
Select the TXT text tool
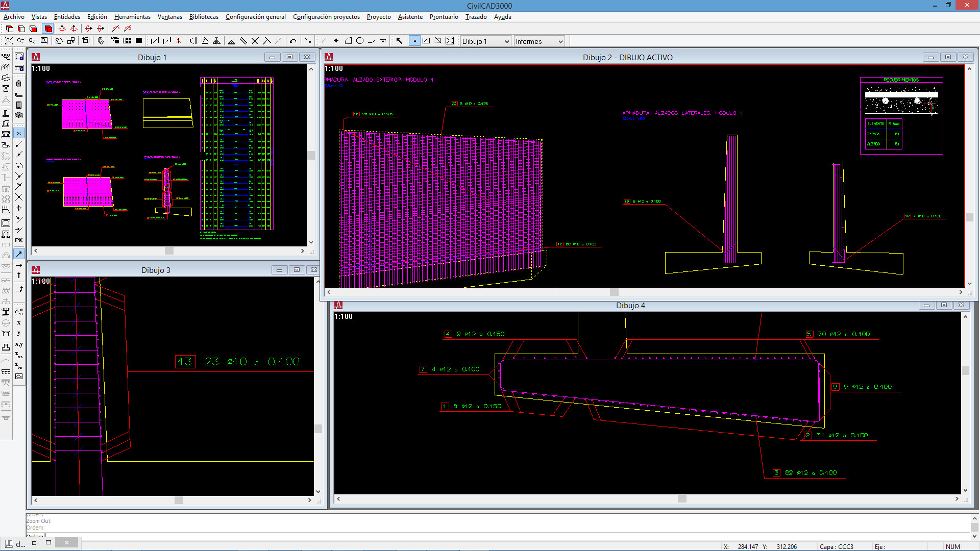point(383,41)
